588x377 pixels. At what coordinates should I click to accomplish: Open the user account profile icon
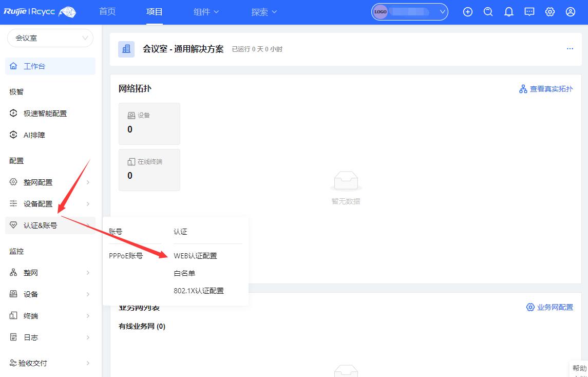point(571,12)
